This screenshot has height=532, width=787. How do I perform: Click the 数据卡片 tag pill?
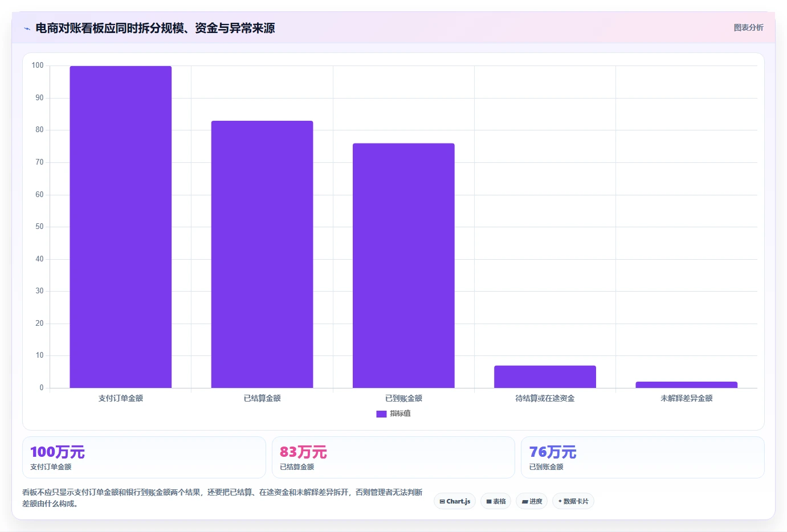click(x=573, y=501)
